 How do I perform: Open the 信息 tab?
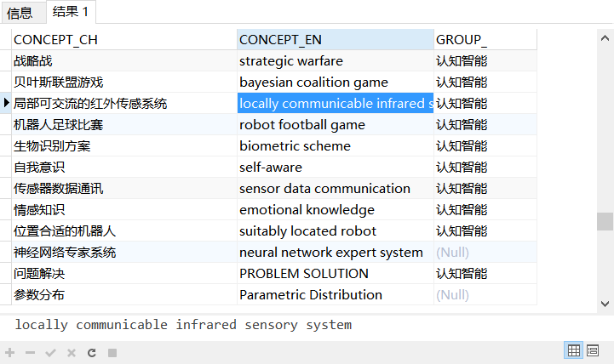tap(20, 13)
